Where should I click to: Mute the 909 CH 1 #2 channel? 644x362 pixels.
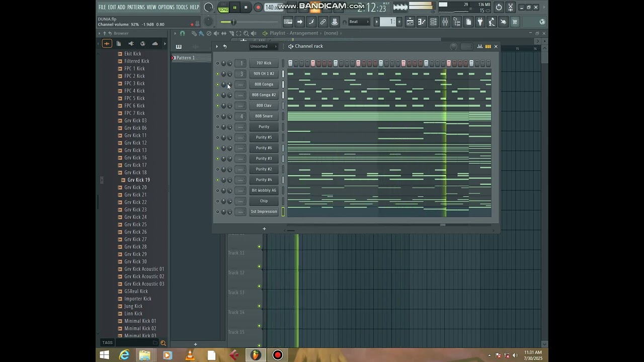tap(217, 74)
